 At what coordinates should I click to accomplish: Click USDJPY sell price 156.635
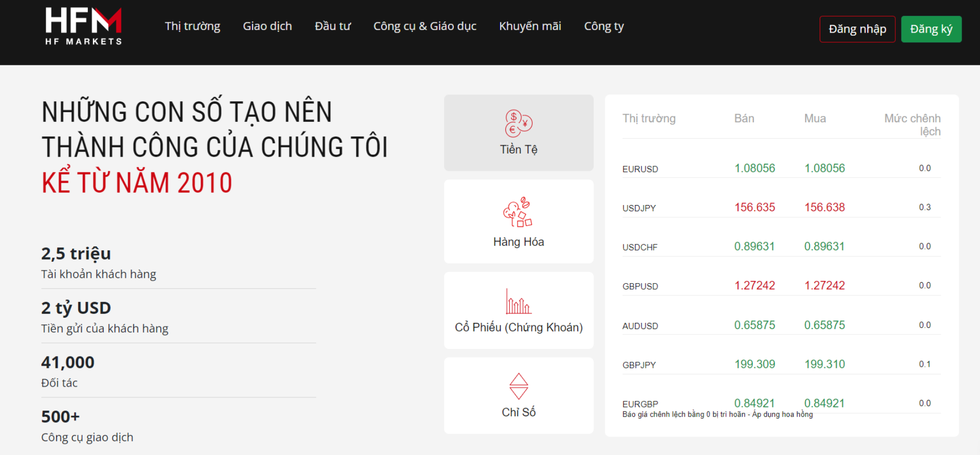point(754,208)
